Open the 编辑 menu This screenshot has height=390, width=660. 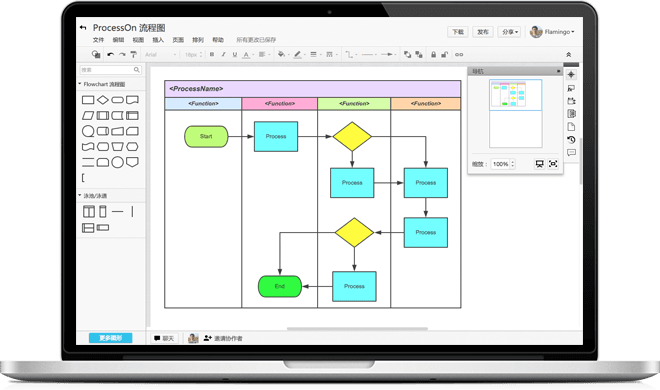pyautogui.click(x=118, y=40)
